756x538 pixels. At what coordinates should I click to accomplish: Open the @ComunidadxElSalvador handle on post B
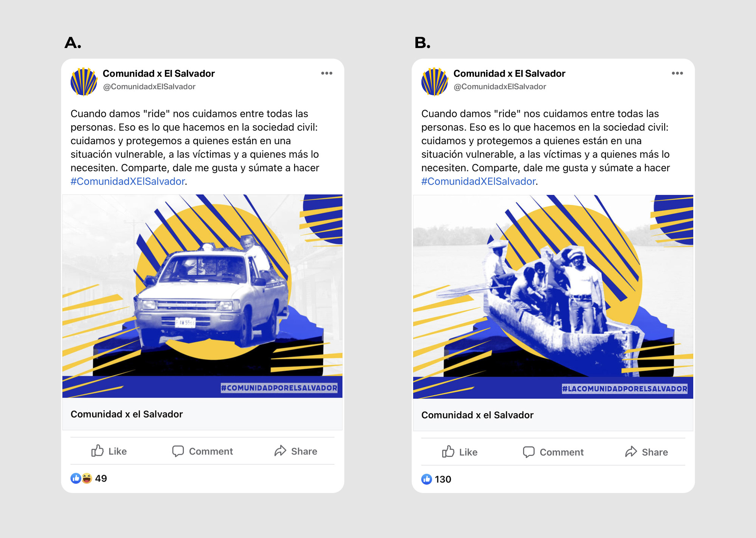point(500,87)
